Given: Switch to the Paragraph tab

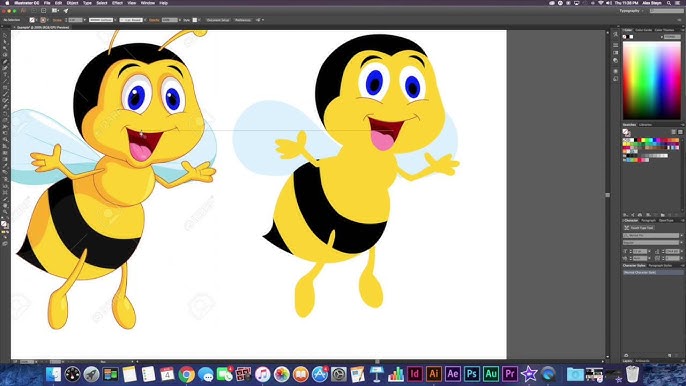Looking at the screenshot, I should (x=648, y=221).
